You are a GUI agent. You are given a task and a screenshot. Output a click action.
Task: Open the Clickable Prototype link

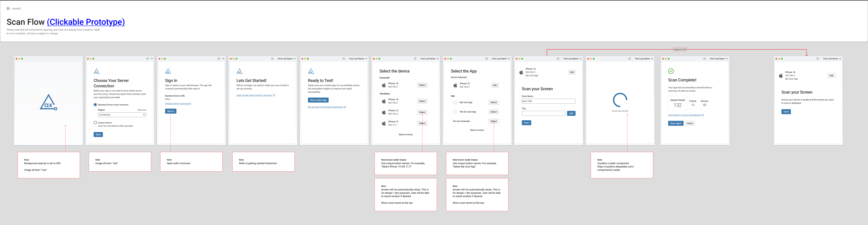click(x=86, y=22)
